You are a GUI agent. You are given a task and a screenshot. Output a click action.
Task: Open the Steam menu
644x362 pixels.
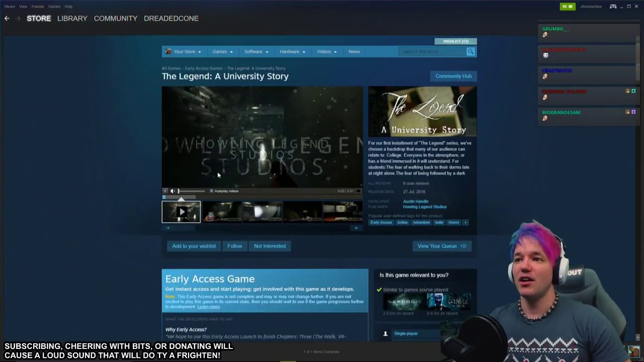(x=9, y=7)
